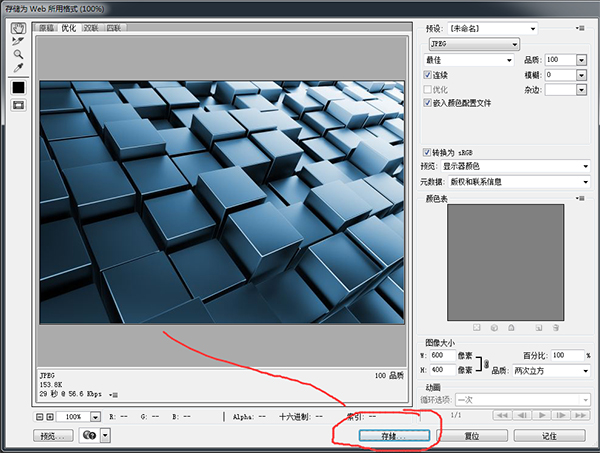The image size is (600, 453).
Task: Select the Zoom magnifier tool
Action: tap(18, 54)
